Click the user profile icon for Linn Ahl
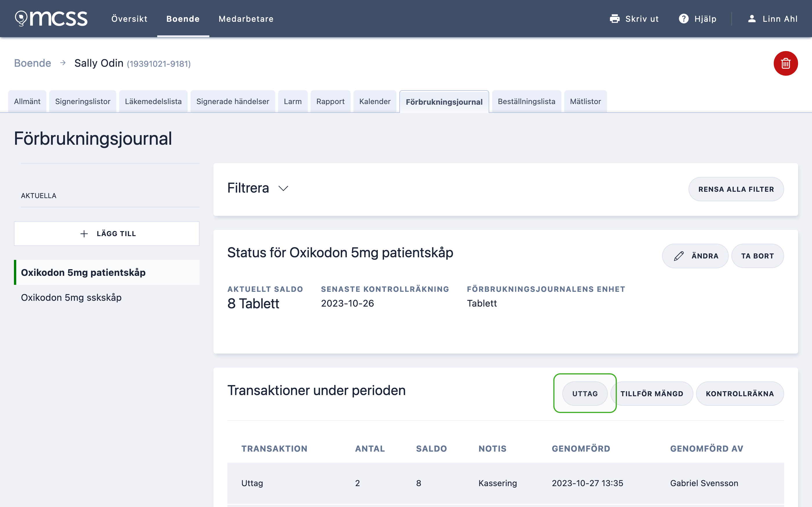Screen dimensions: 812x507 pyautogui.click(x=752, y=19)
